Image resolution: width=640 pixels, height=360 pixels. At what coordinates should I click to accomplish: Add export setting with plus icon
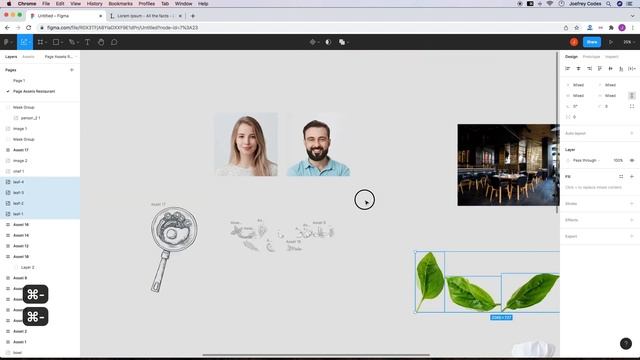point(632,236)
